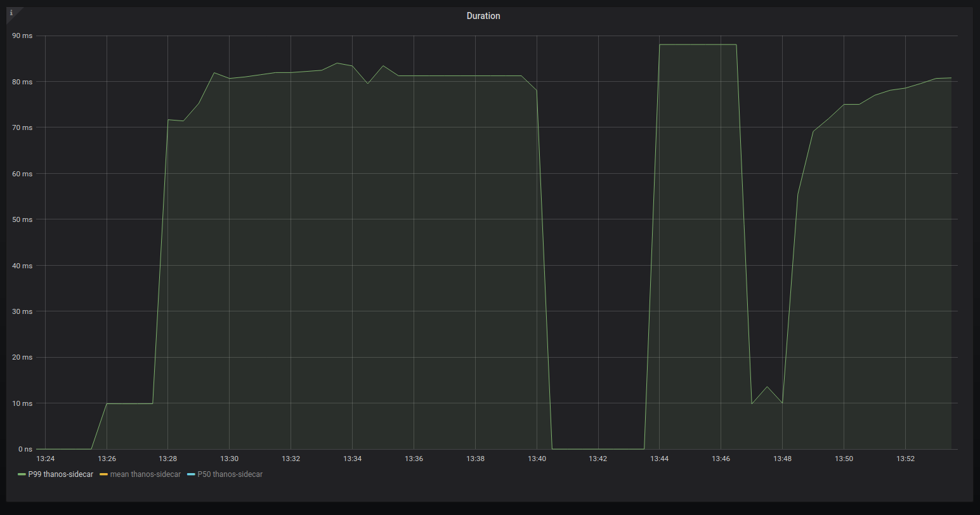Click the 50 ms y-axis label
The height and width of the screenshot is (515, 980).
[22, 219]
